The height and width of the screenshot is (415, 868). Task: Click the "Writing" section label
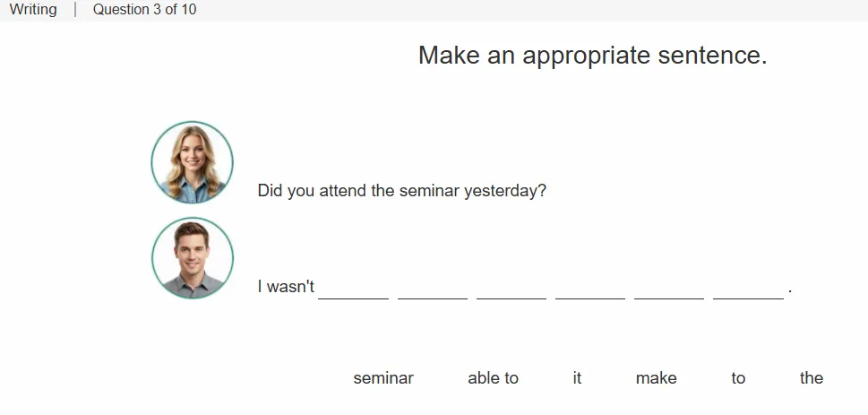pyautogui.click(x=32, y=10)
